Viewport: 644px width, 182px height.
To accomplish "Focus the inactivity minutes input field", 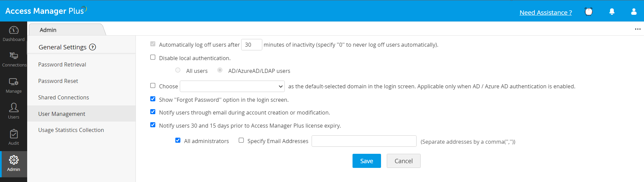I will click(x=252, y=45).
